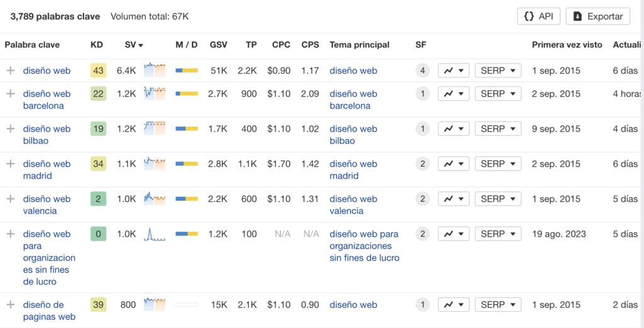Open SERP dropdown for "diseño web madrid"

coord(497,164)
